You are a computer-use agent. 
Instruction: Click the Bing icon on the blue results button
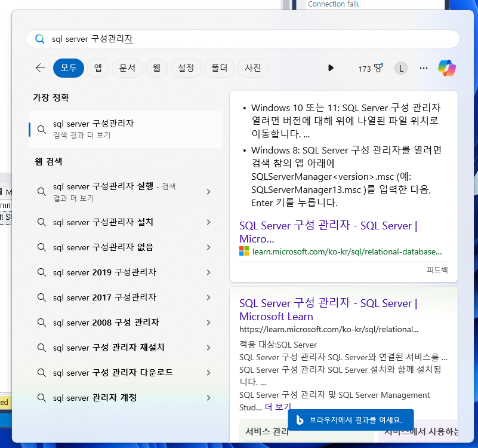coord(299,420)
